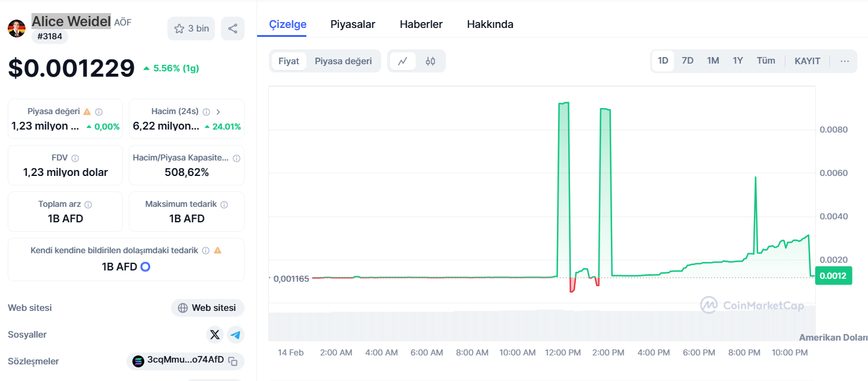The image size is (868, 381).
Task: Select 7D time range
Action: (x=688, y=61)
